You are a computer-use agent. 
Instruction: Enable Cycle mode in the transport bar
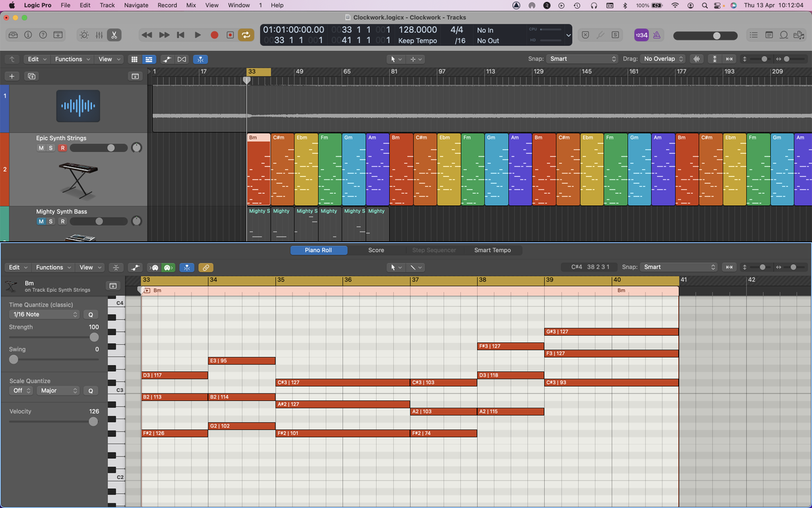pyautogui.click(x=246, y=35)
